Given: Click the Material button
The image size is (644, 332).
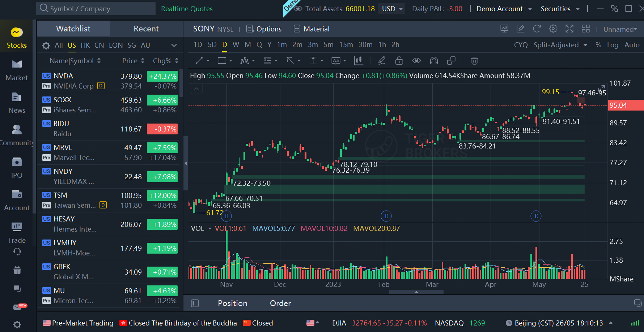Looking at the screenshot, I should 312,29.
